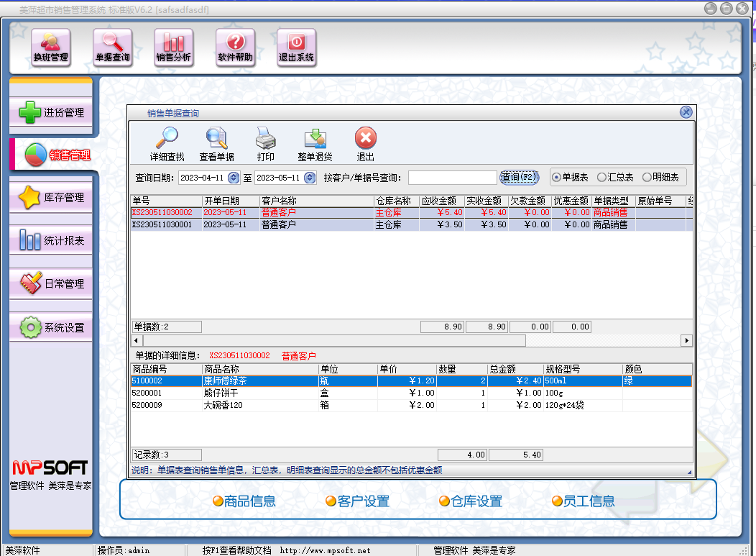This screenshot has width=756, height=556.
Task: Click right arrow of horizontal scrollbar
Action: pos(687,340)
